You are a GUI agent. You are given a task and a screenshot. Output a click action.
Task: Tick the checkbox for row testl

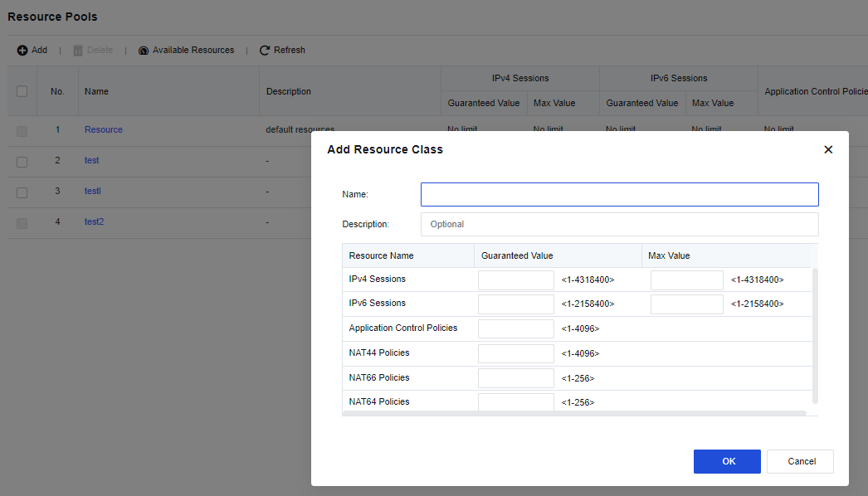point(22,192)
